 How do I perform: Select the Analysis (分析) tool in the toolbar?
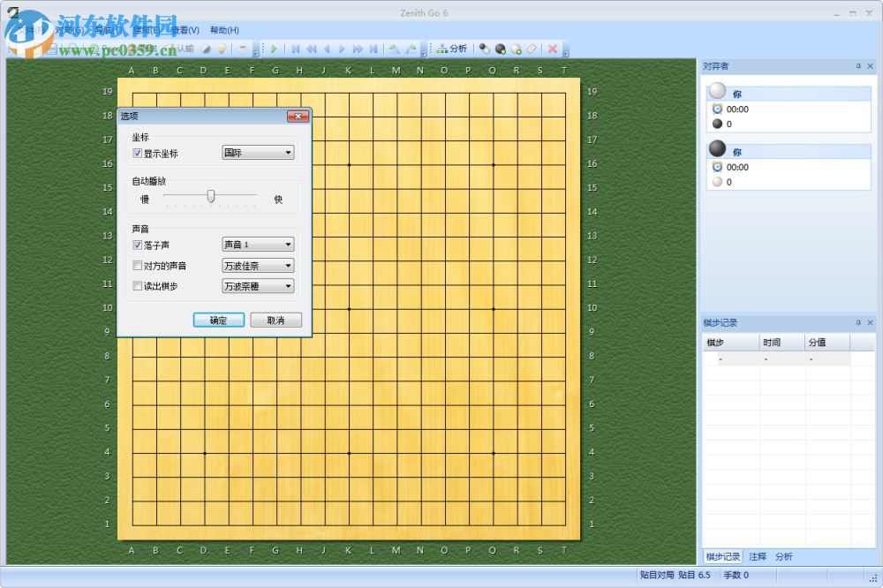(x=453, y=49)
